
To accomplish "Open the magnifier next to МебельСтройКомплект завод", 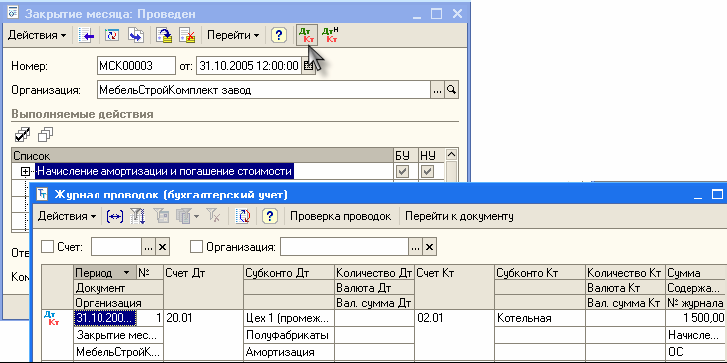I will pos(452,90).
